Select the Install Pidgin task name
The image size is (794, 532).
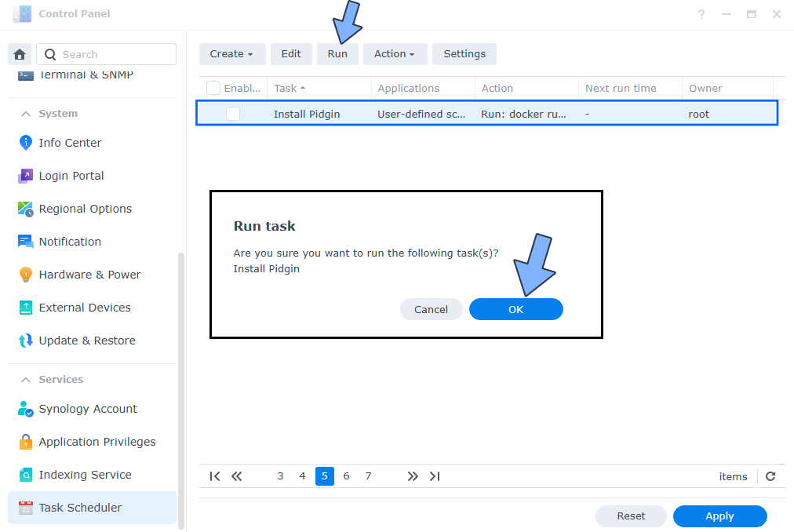coord(306,115)
